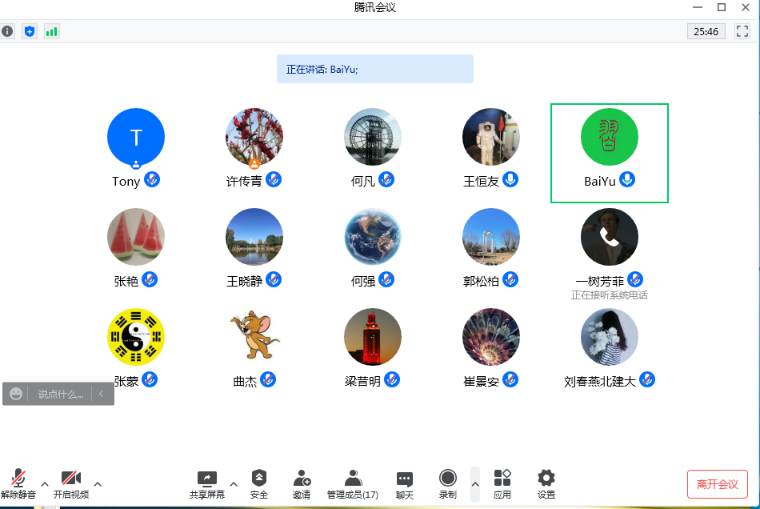Expand video options arrow beside 开启视频

tap(97, 484)
